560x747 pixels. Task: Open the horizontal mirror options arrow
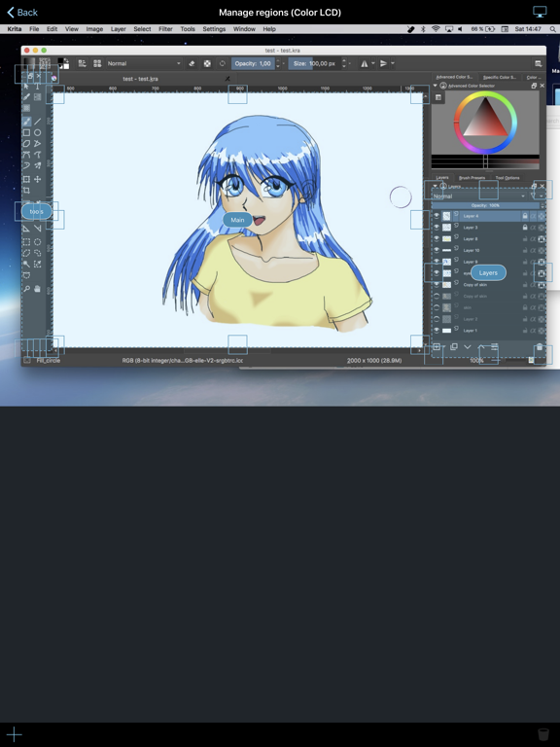(x=373, y=63)
